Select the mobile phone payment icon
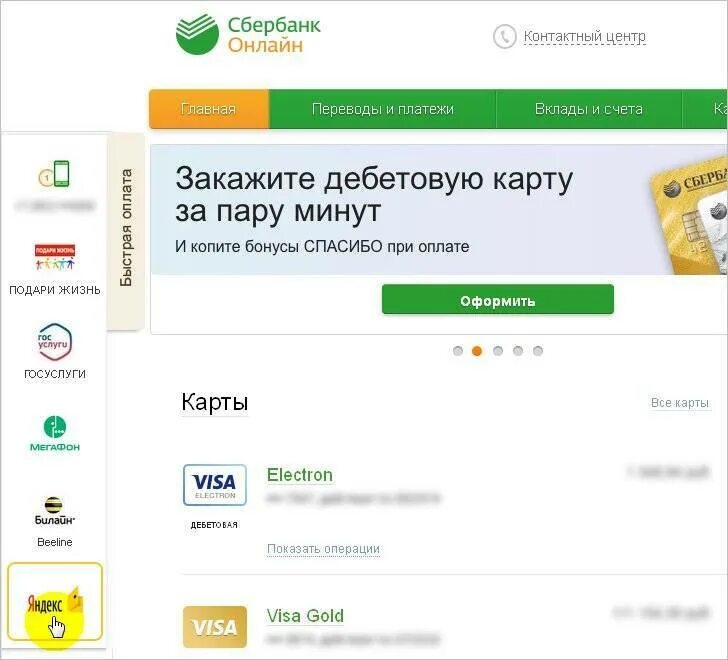Image resolution: width=728 pixels, height=660 pixels. tap(54, 174)
